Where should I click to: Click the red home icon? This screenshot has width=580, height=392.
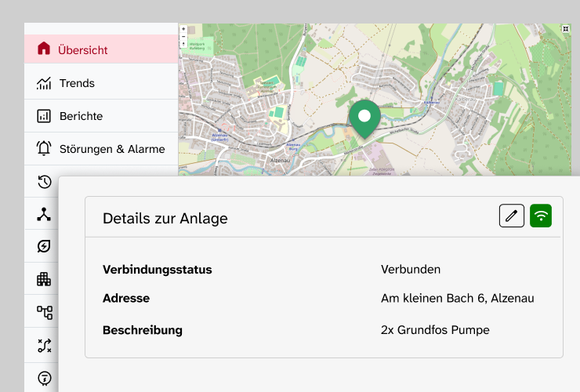click(x=44, y=49)
